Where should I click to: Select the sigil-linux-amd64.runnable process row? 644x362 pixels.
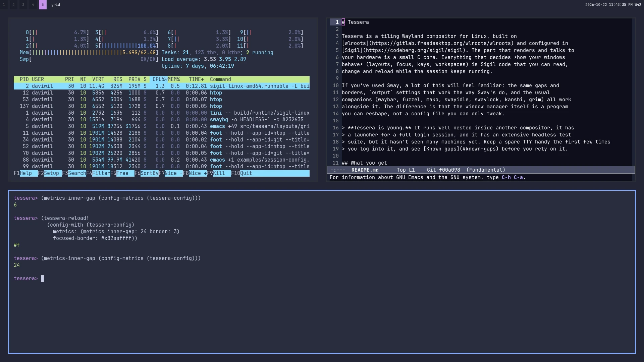(x=162, y=86)
